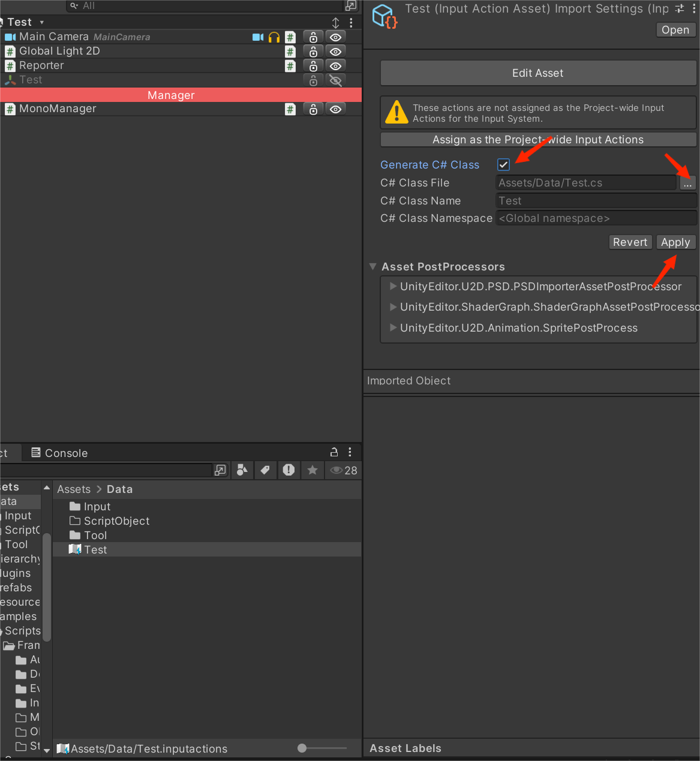
Task: Click script icon on Global Light 2D row
Action: (290, 52)
